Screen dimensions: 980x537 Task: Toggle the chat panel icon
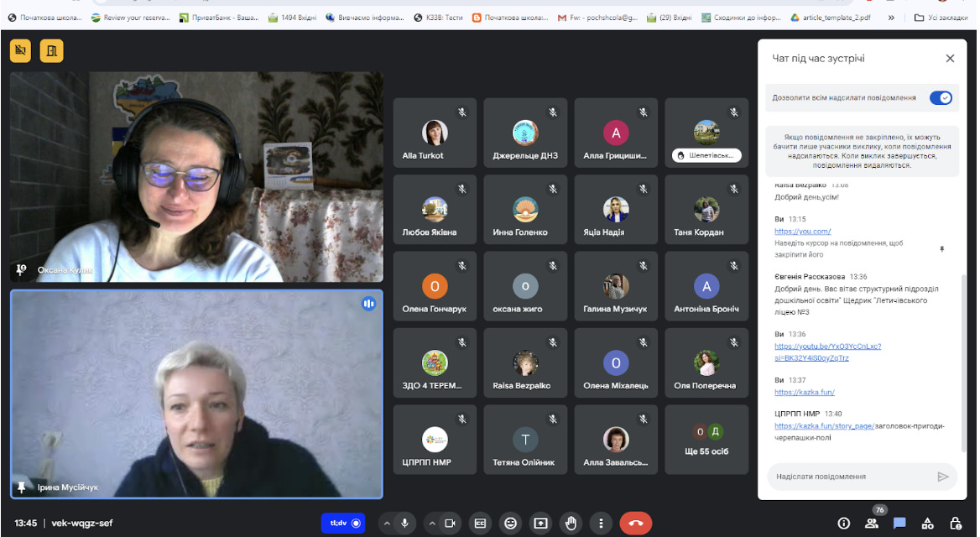click(899, 524)
